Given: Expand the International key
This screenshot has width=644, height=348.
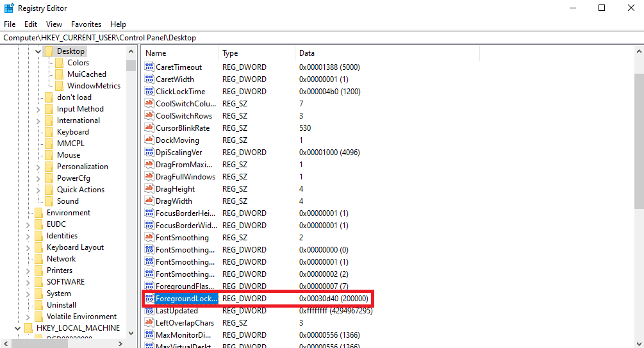Looking at the screenshot, I should pos(38,120).
